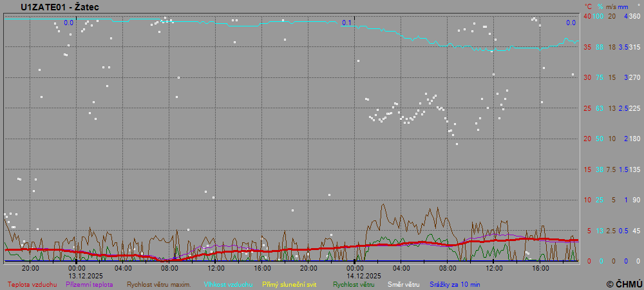Screen dimensions: 644x290
Task: Click the Směr větru legend label
Action: [404, 284]
